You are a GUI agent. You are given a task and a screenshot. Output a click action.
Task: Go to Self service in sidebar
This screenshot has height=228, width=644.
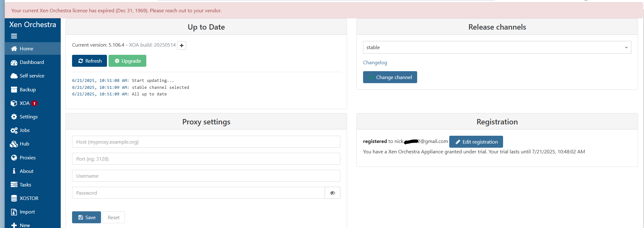[x=33, y=76]
